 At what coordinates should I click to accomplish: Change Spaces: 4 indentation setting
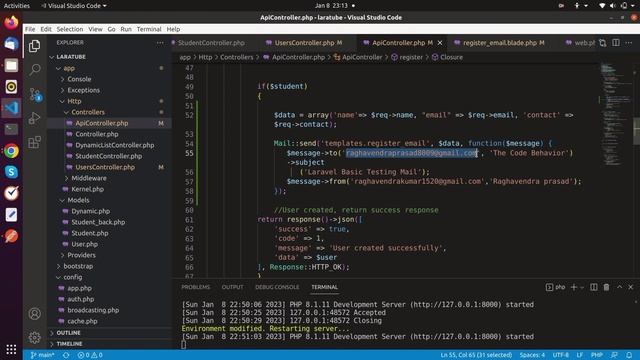(532, 355)
